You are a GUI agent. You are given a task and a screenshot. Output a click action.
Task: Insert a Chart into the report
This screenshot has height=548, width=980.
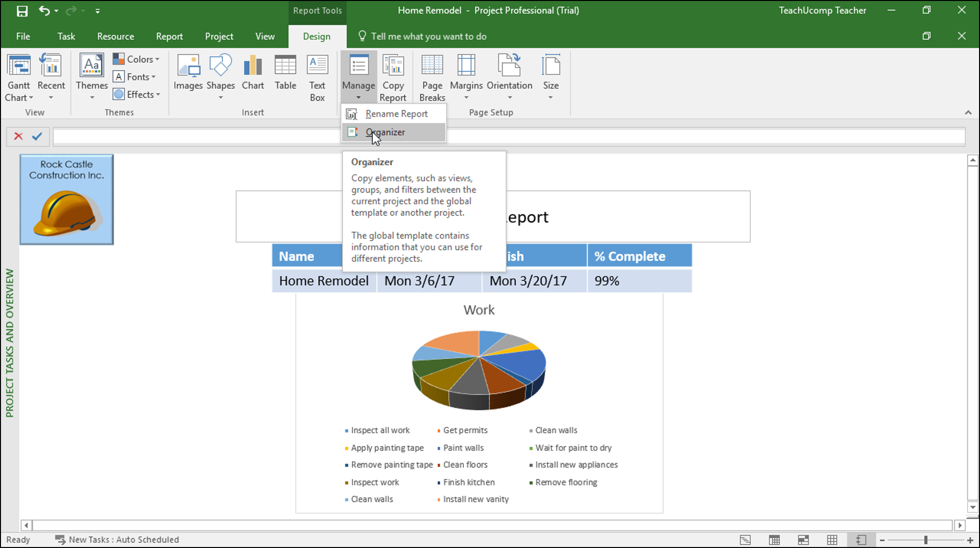(253, 73)
